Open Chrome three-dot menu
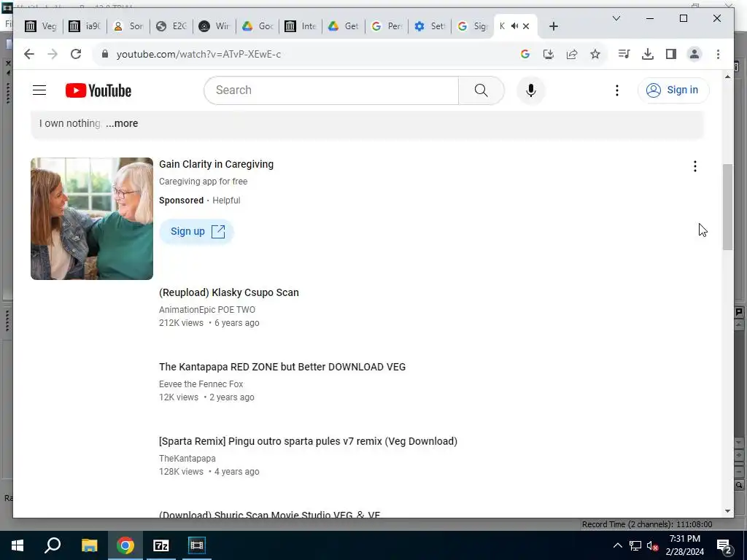 click(x=718, y=54)
